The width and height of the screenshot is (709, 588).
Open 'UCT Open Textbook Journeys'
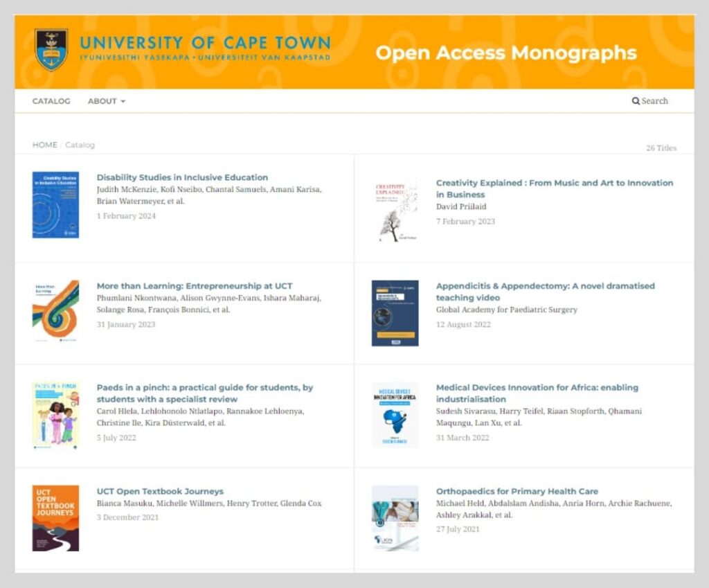pyautogui.click(x=160, y=490)
